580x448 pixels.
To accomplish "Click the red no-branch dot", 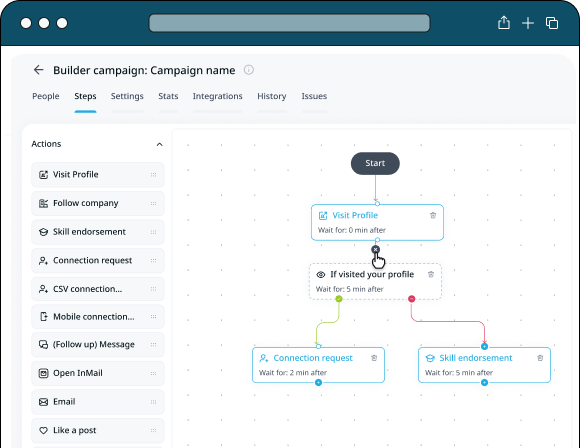I will coord(411,299).
